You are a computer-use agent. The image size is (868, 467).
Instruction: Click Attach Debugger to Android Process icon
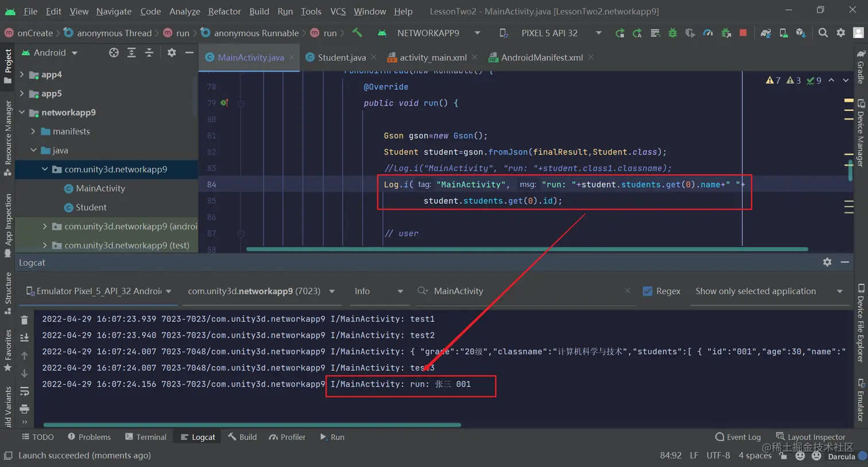click(x=726, y=33)
